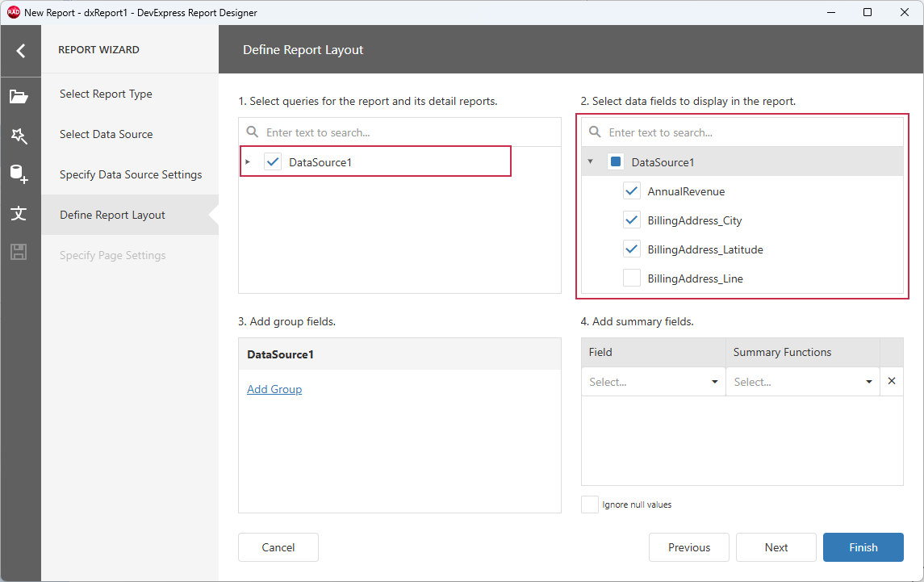
Task: Enable the BillingAddress_Line field checkbox
Action: pyautogui.click(x=632, y=278)
